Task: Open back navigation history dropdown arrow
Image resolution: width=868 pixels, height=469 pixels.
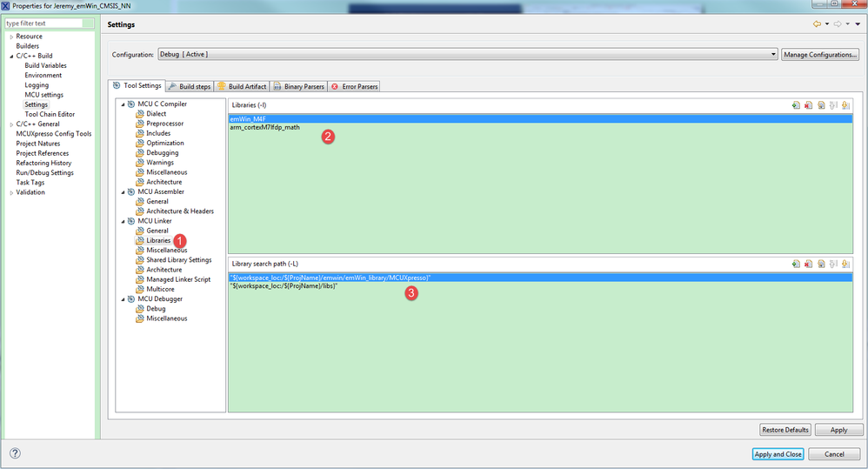Action: point(827,23)
